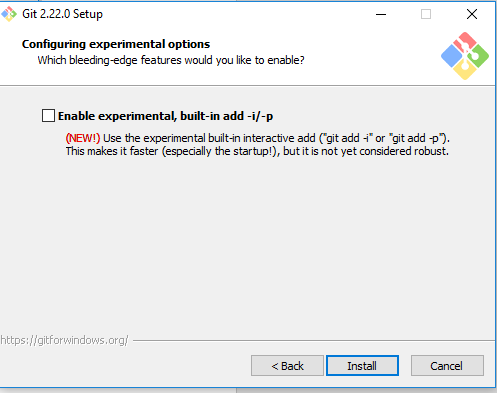Screen dimensions: 497x393
Task: Click the blue diamond of Git logo
Action: (x=451, y=56)
